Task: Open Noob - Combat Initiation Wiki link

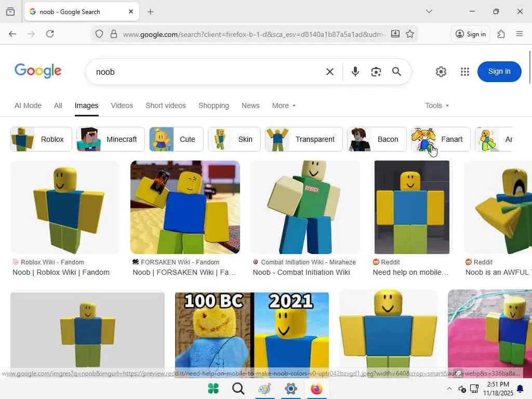Action: tap(301, 272)
